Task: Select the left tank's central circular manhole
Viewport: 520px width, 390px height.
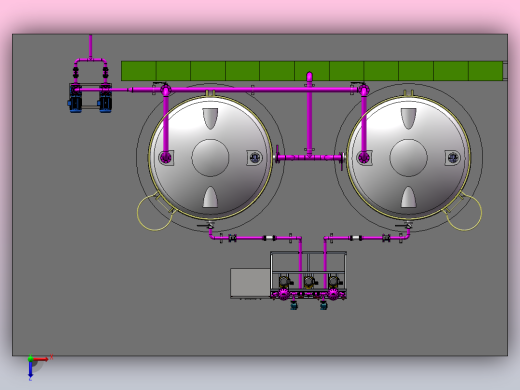Action: [x=210, y=158]
